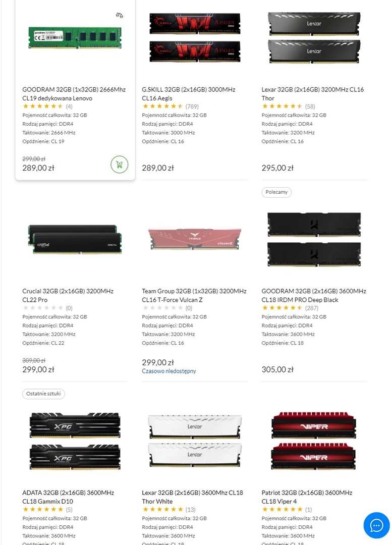Viewport: 392px width, 545px height.
Task: Click the star rating for ADATA Gammix D10
Action: 43,510
